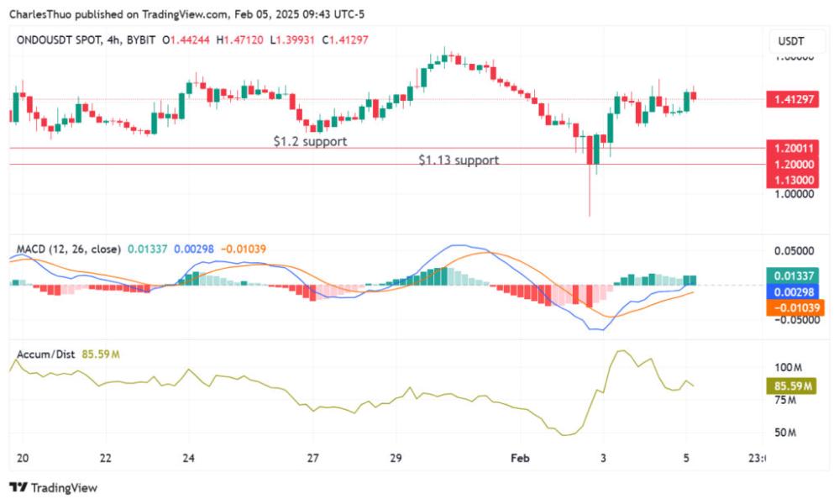Viewport: 839px width, 504px height.
Task: Click the "29" date on the time axis
Action: 396,458
